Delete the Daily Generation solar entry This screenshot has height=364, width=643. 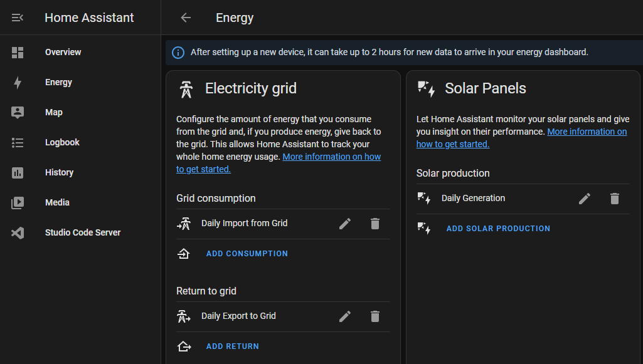(615, 199)
